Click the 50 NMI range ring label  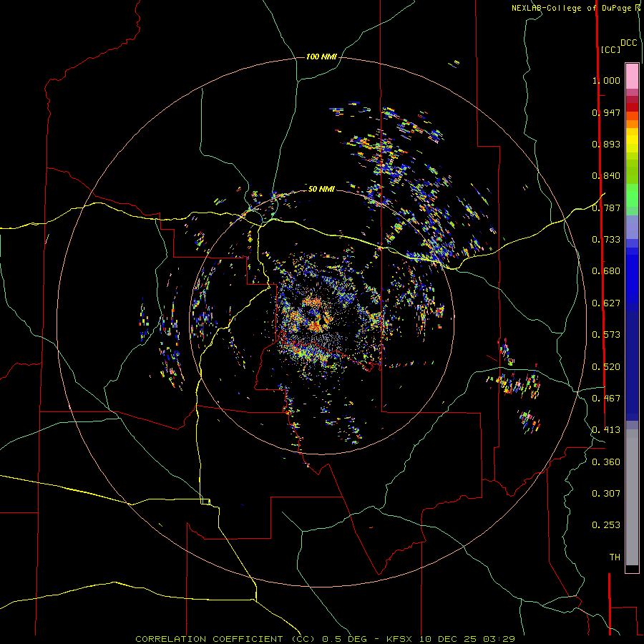pos(321,189)
